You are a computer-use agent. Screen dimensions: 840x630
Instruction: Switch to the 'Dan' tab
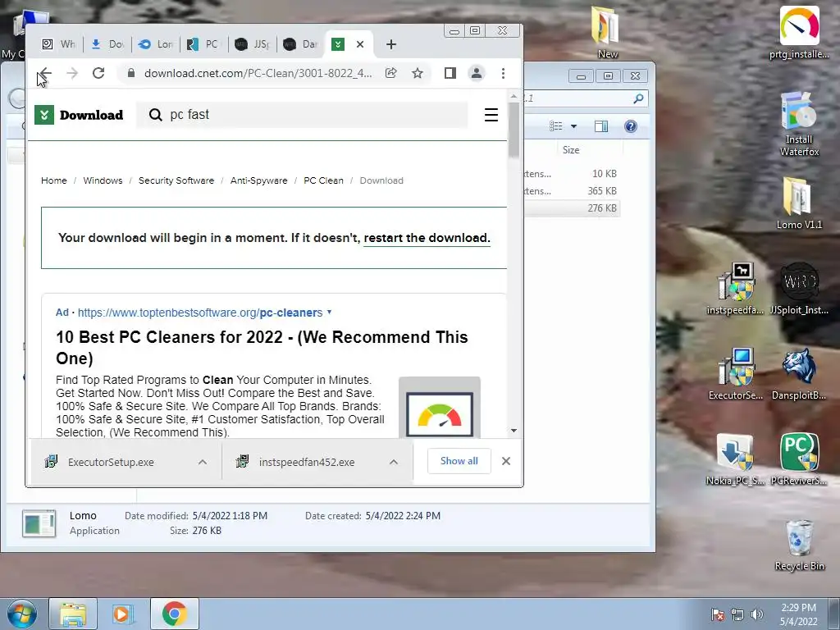[300, 44]
